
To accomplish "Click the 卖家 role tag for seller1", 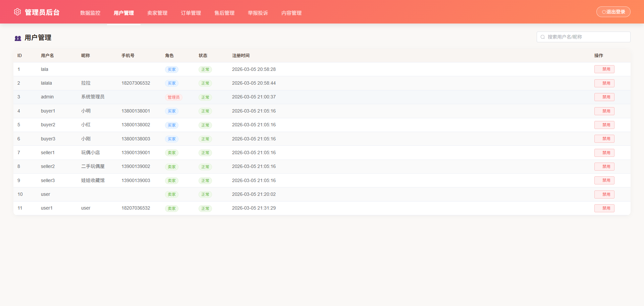I will (x=172, y=153).
